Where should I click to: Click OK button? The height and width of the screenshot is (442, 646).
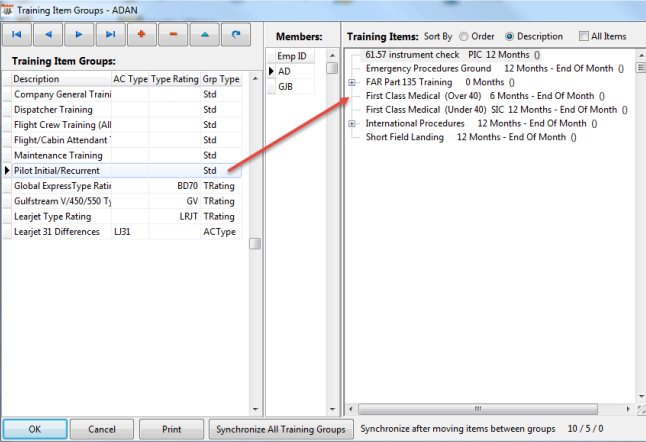pyautogui.click(x=35, y=429)
